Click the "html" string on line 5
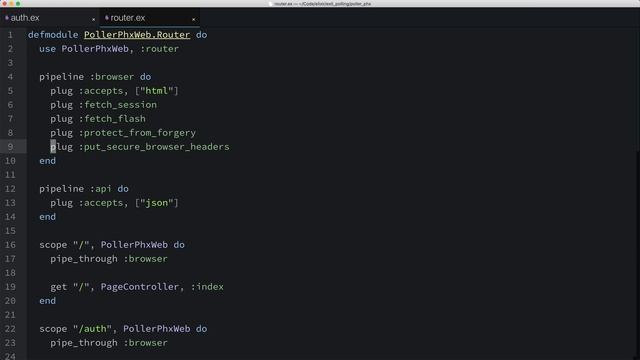The width and height of the screenshot is (640, 360). [x=157, y=91]
